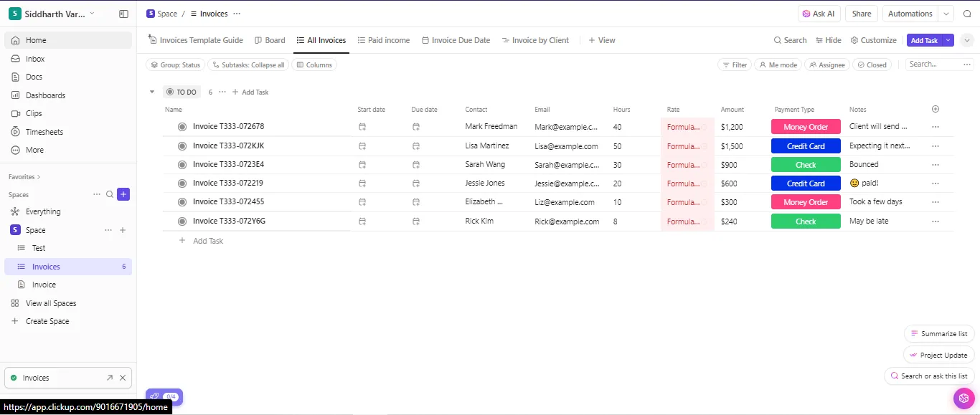
Task: Switch to the Board view tab
Action: [x=270, y=40]
